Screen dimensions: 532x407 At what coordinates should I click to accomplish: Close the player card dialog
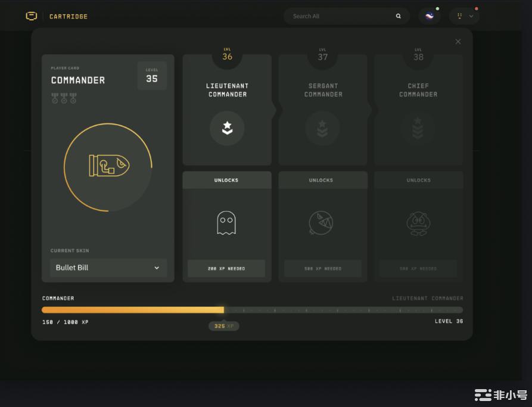(458, 42)
